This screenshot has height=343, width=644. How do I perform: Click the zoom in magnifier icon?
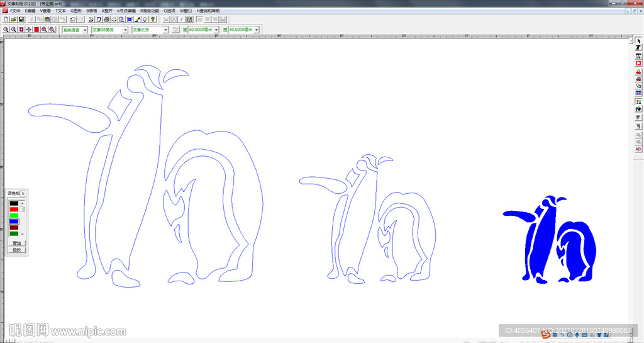point(6,30)
